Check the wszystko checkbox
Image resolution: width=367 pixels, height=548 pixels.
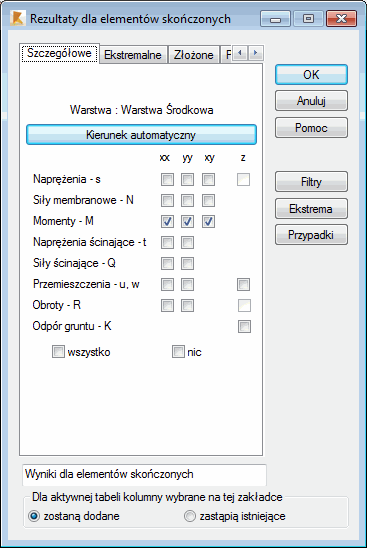[58, 352]
